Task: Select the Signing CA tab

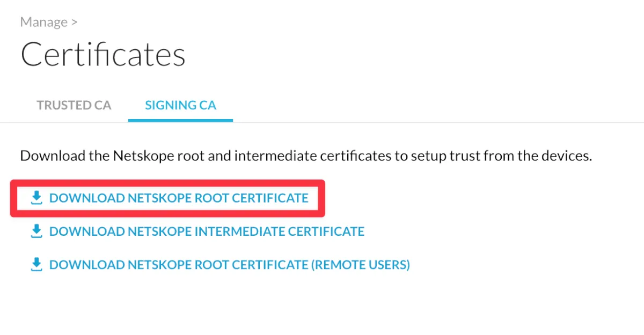Action: 180,105
